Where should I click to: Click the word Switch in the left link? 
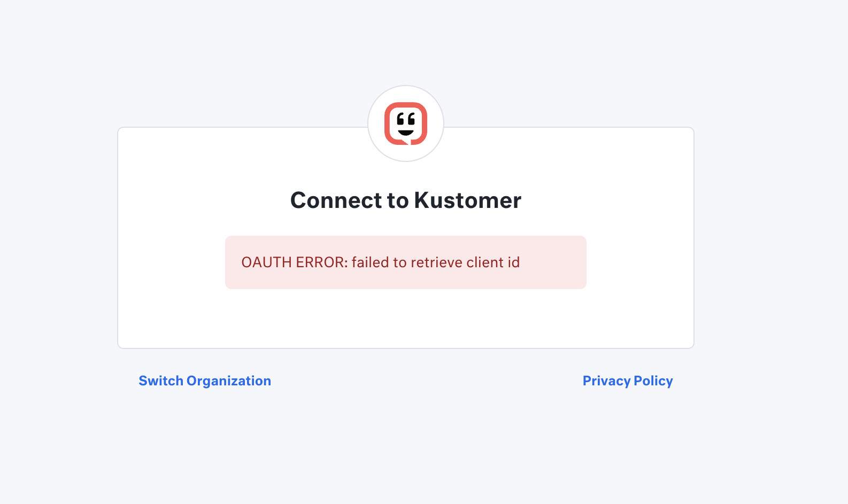161,381
